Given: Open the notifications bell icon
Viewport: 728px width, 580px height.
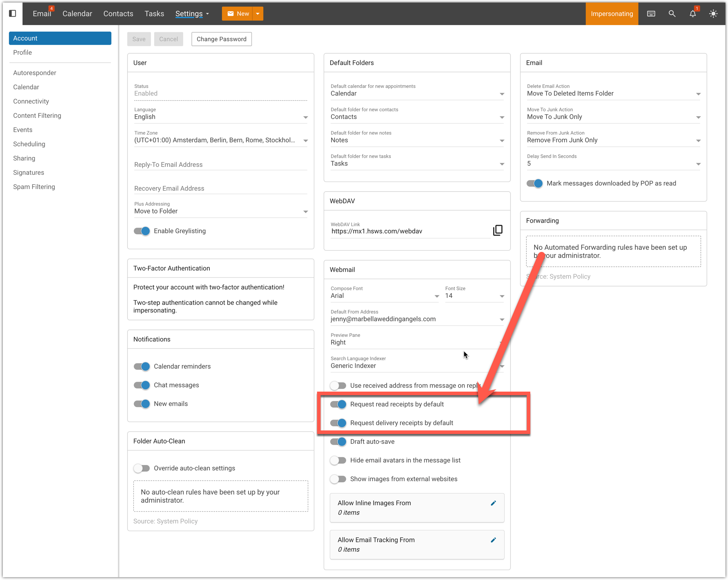Looking at the screenshot, I should tap(692, 14).
